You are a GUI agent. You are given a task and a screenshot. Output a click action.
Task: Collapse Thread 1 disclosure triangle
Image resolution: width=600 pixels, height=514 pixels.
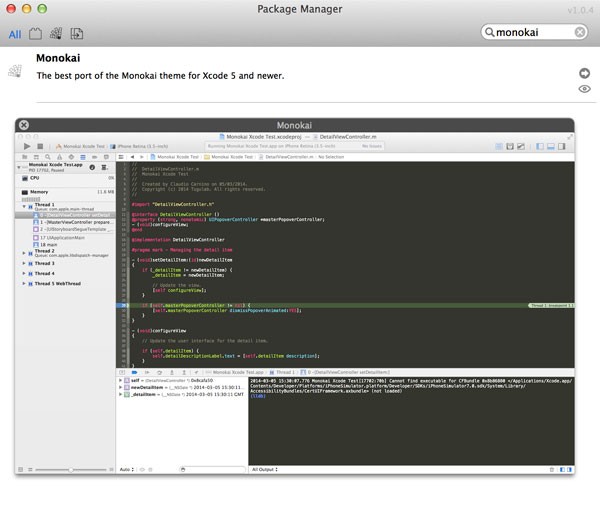[x=24, y=206]
